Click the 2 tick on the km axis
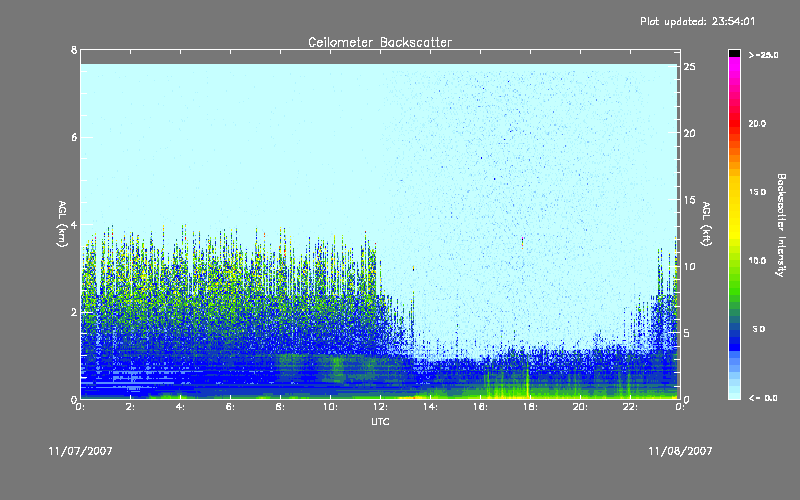 74,312
